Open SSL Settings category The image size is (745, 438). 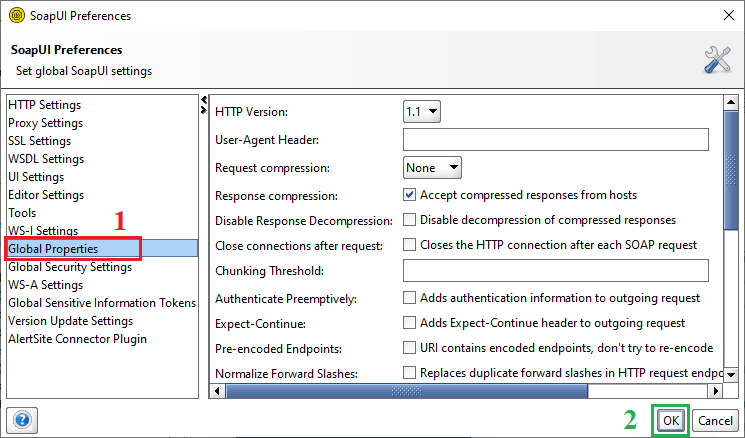tap(102, 141)
